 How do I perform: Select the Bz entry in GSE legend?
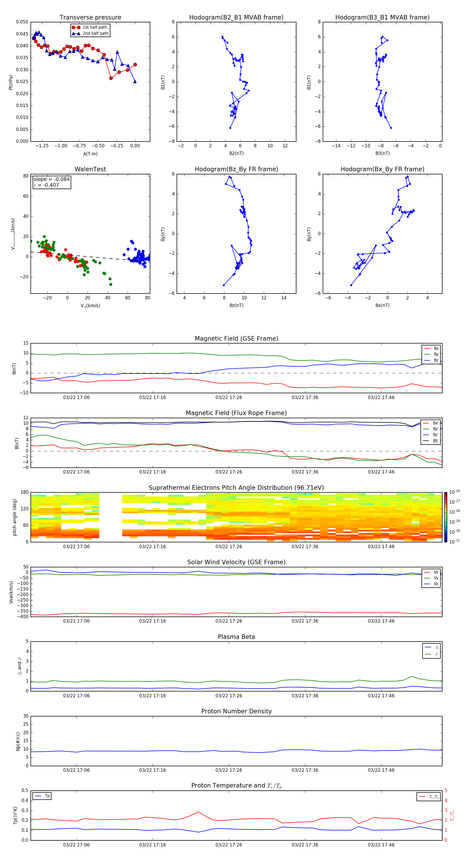pos(431,360)
